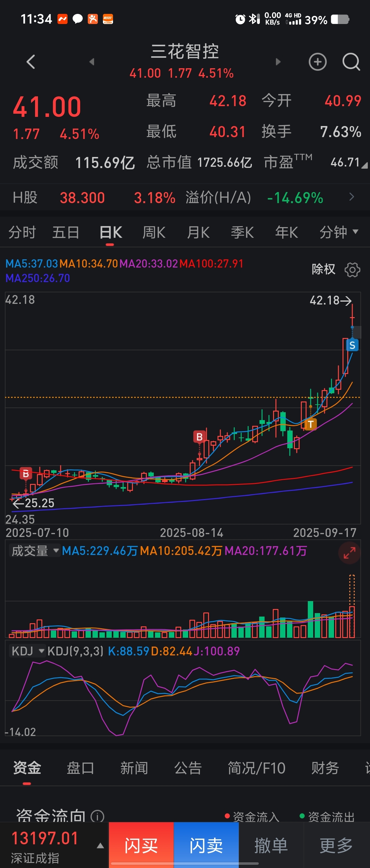Image resolution: width=370 pixels, height=868 pixels.
Task: Tap the chat bubble notification icon
Action: click(77, 19)
